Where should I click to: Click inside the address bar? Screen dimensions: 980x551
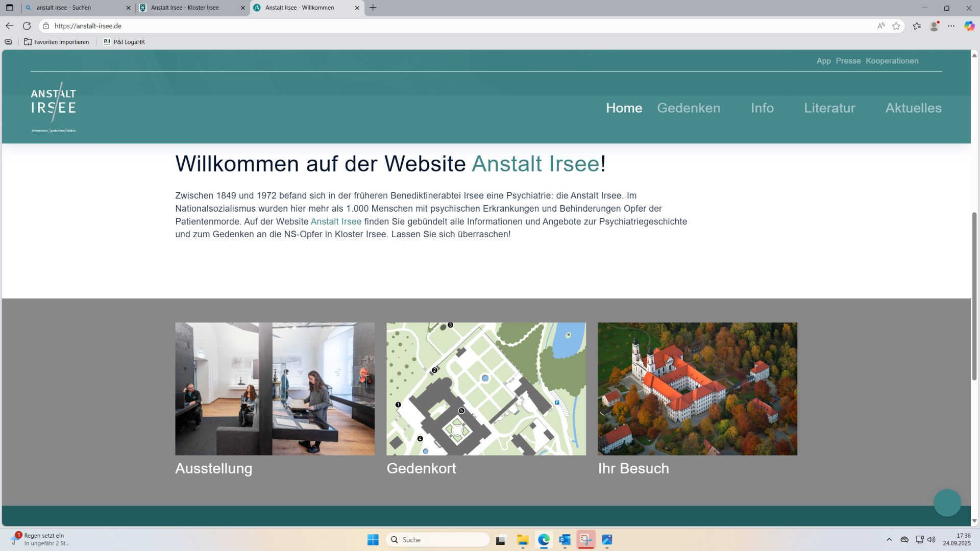coord(204,26)
